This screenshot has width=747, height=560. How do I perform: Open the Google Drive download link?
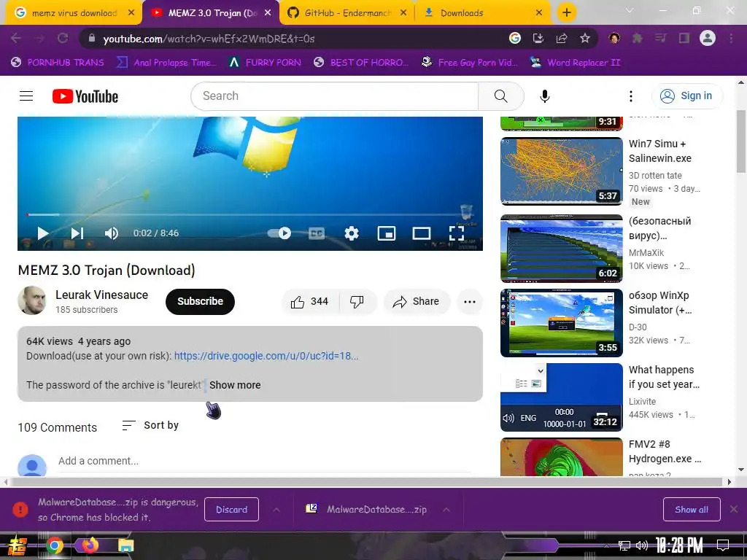tap(266, 356)
